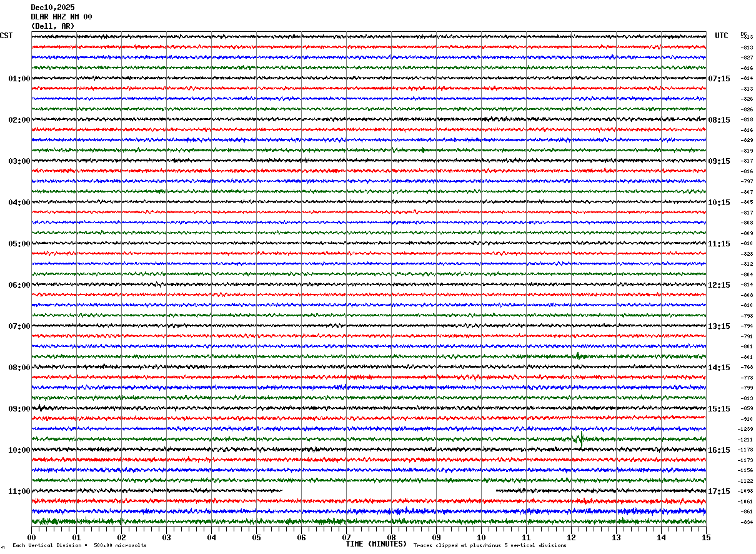Select the 05:00 CST time marker

(19, 244)
